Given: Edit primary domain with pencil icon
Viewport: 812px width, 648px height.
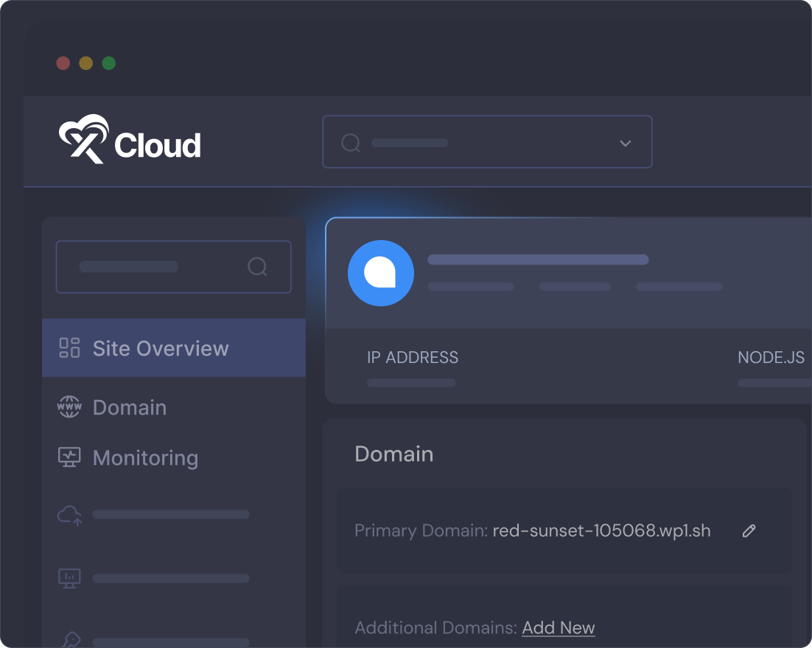Looking at the screenshot, I should (749, 531).
